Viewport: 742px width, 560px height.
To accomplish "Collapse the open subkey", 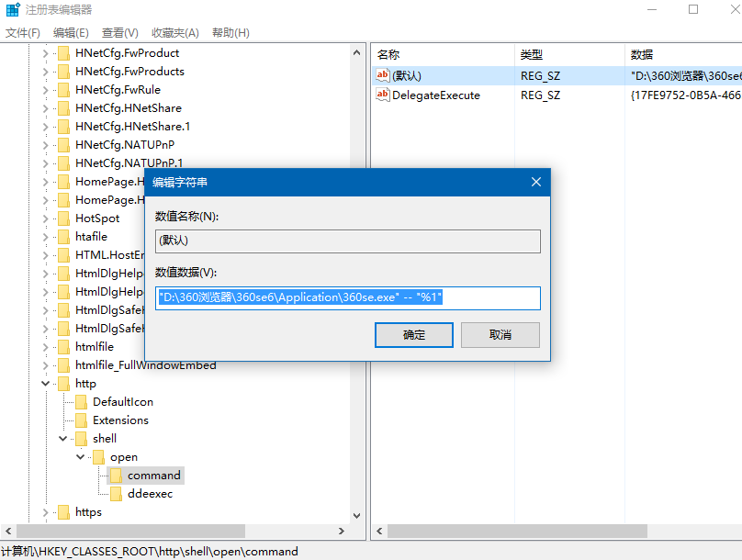I will point(81,457).
